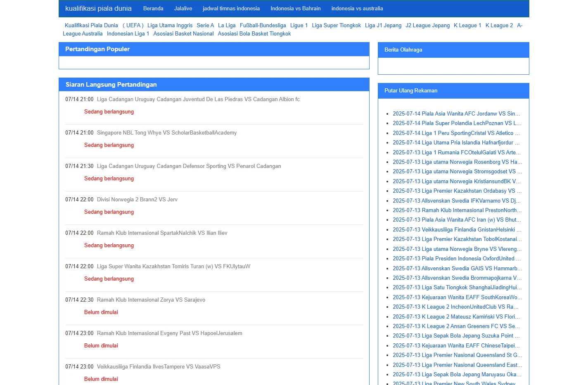
Task: Open replay Liga Sepak Bola Jepang Suzuka Point
Action: [456, 335]
